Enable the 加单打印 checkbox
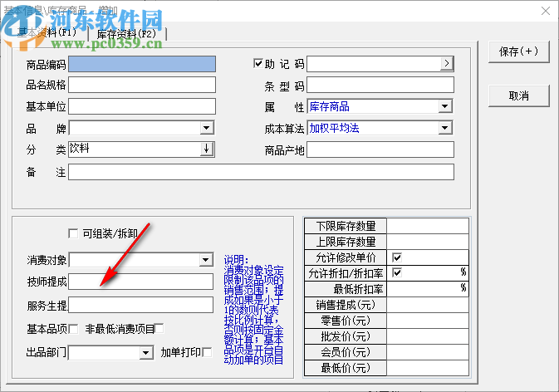 click(207, 352)
